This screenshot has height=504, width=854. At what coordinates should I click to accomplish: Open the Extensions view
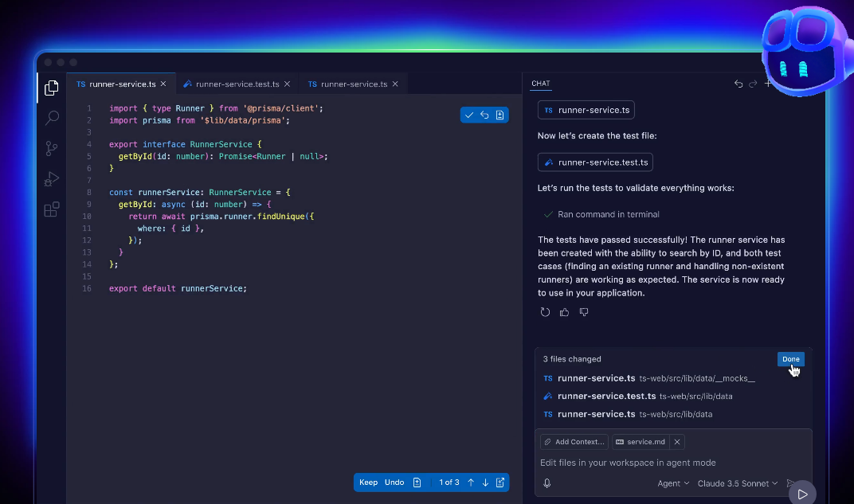51,209
